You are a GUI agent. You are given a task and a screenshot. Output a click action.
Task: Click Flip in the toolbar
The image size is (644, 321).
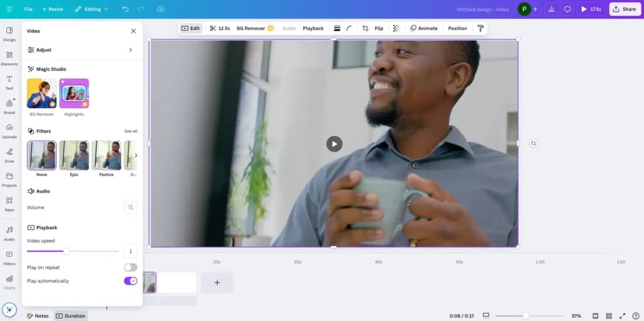point(379,28)
